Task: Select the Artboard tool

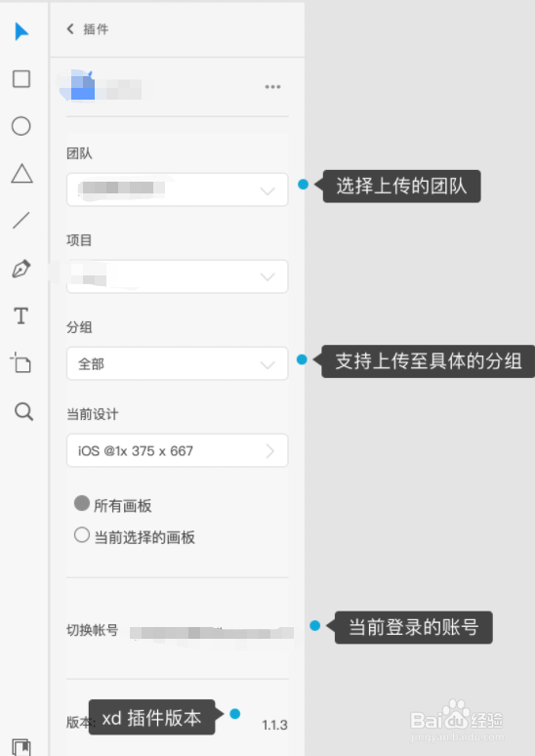Action: [21, 362]
